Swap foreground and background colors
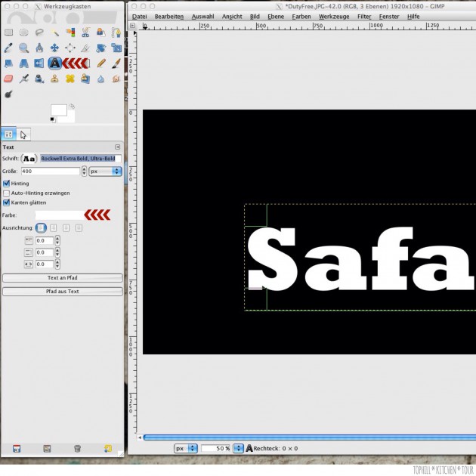 72,107
